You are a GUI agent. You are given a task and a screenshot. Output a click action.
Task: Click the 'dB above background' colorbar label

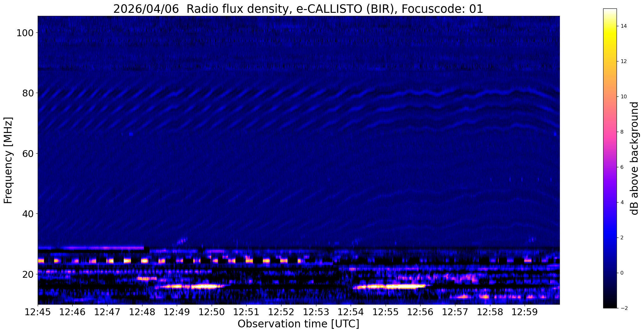(634, 158)
